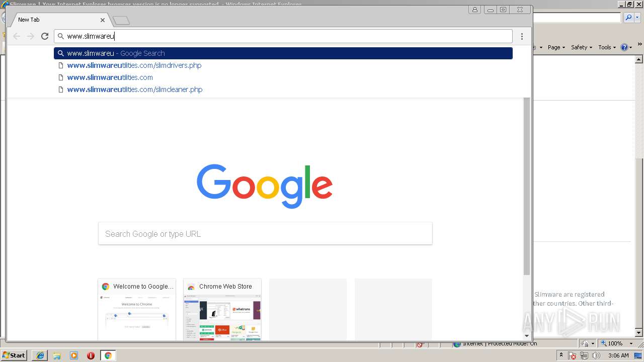Click the IE status bar blocked-content icon
The width and height of the screenshot is (644, 362).
tap(420, 344)
